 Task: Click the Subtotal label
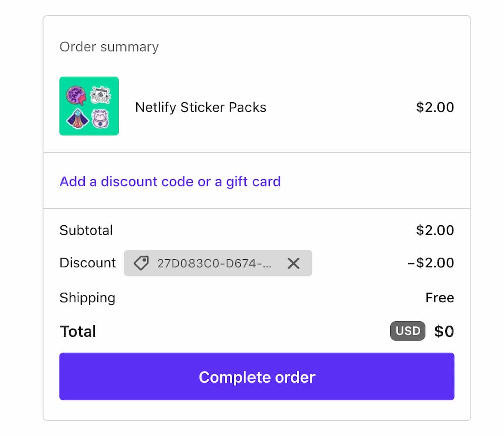86,230
